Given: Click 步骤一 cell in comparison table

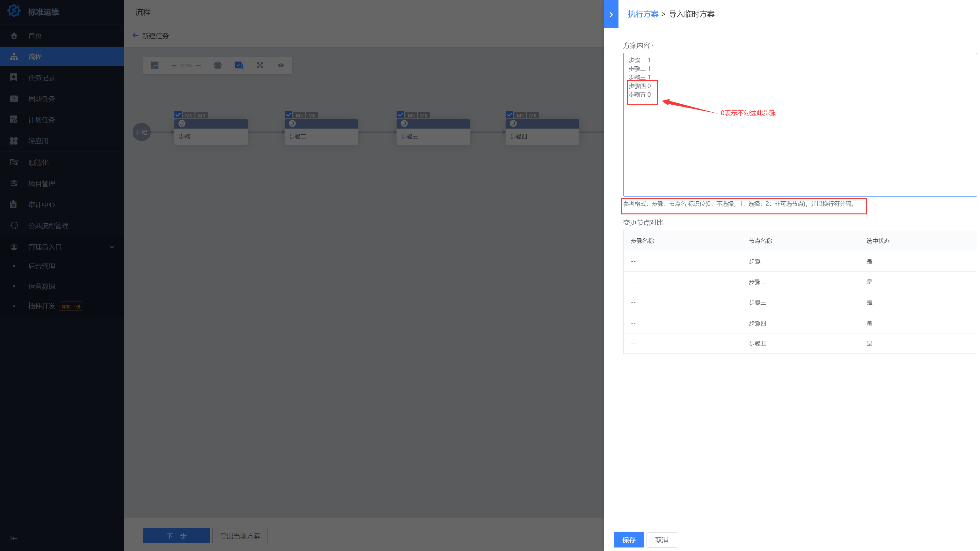Looking at the screenshot, I should click(757, 261).
